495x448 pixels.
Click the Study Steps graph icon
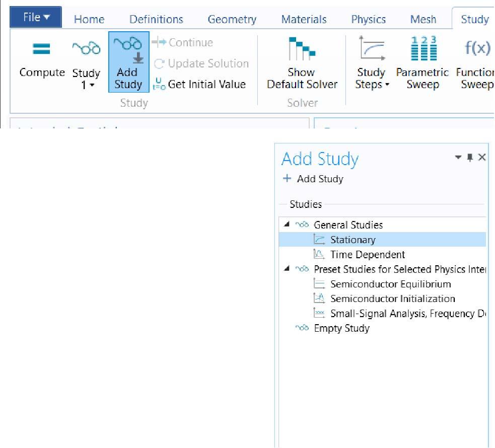[372, 48]
